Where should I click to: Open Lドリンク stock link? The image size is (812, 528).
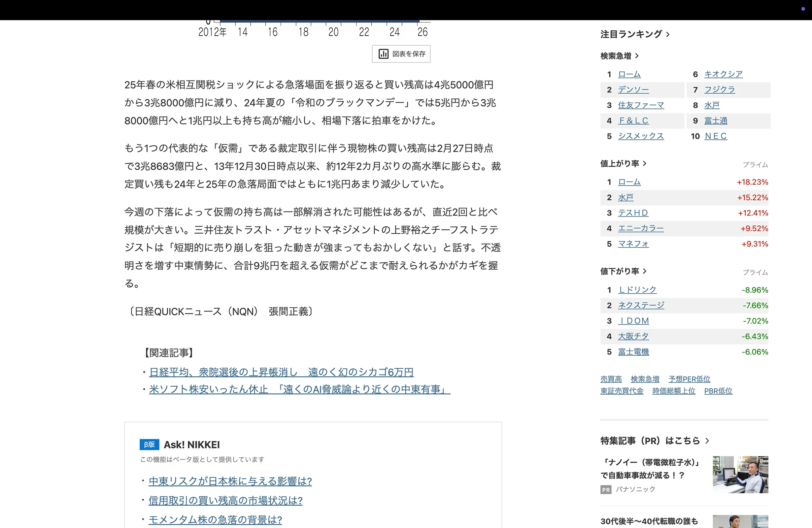pyautogui.click(x=637, y=290)
